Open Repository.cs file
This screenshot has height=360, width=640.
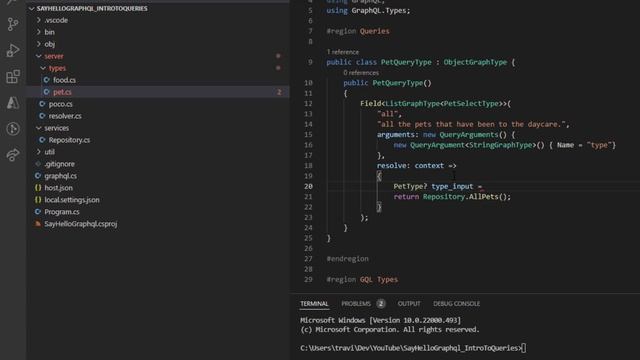point(69,140)
